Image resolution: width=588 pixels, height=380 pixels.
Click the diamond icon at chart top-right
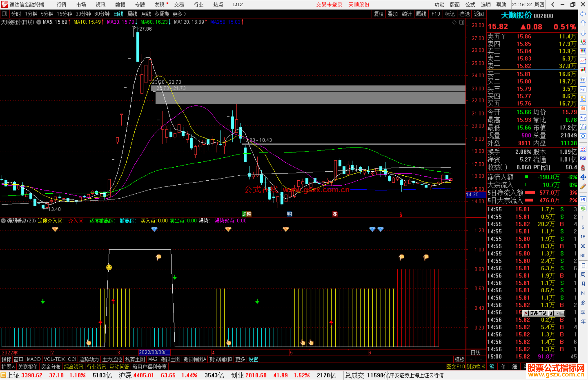pos(454,22)
